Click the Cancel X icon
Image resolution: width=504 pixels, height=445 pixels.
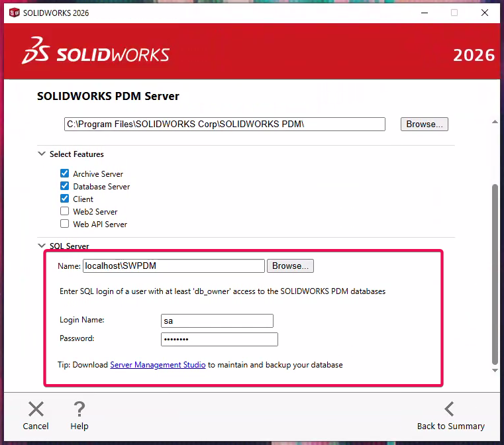[x=36, y=409]
